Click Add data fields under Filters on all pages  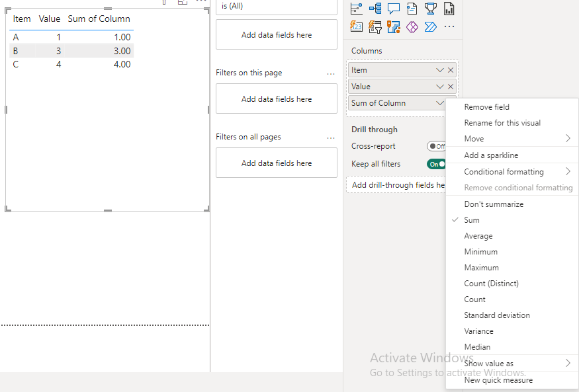pos(277,163)
